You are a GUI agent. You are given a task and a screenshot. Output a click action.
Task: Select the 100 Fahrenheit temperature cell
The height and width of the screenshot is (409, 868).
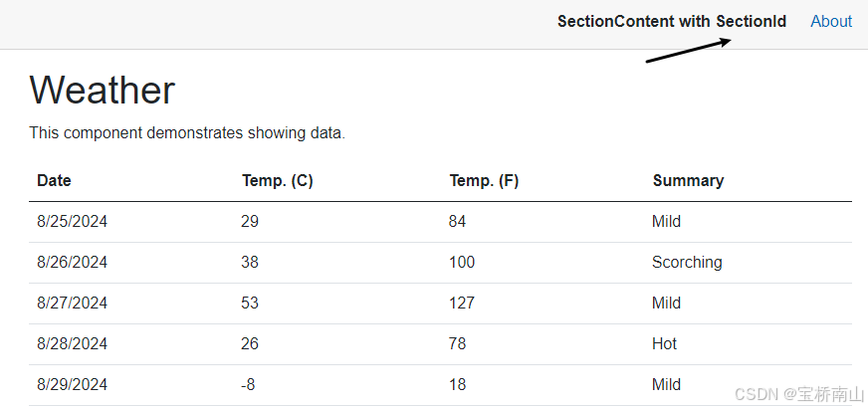point(462,262)
